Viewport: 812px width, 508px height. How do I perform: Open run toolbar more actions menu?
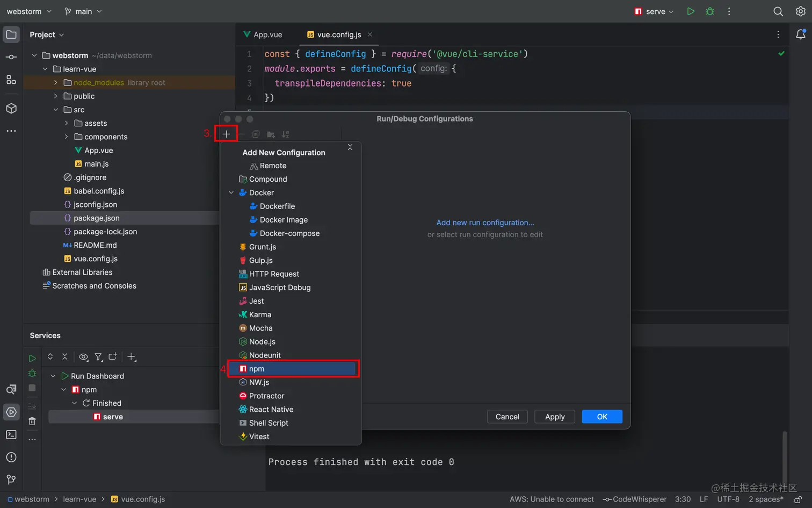point(729,11)
